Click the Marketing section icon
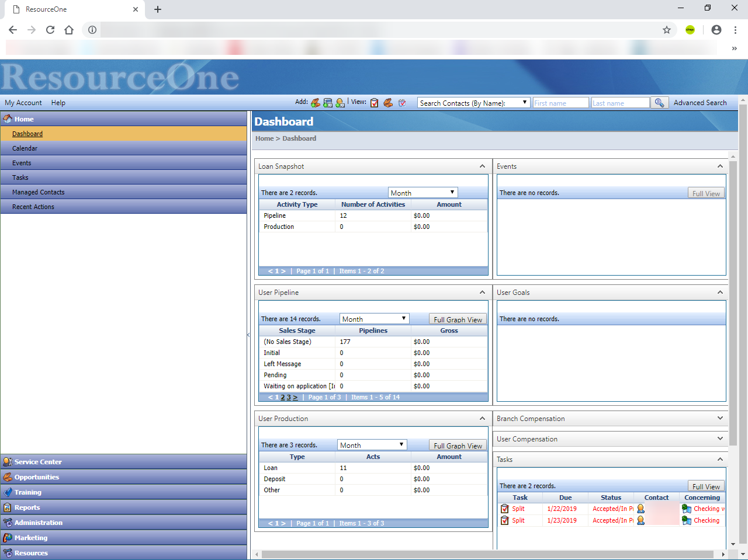The height and width of the screenshot is (560, 748). 8,538
